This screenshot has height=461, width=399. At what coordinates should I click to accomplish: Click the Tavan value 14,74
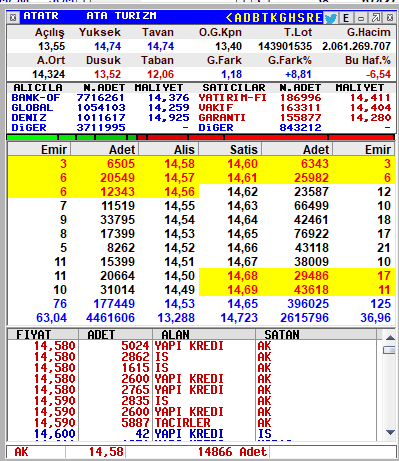(161, 46)
